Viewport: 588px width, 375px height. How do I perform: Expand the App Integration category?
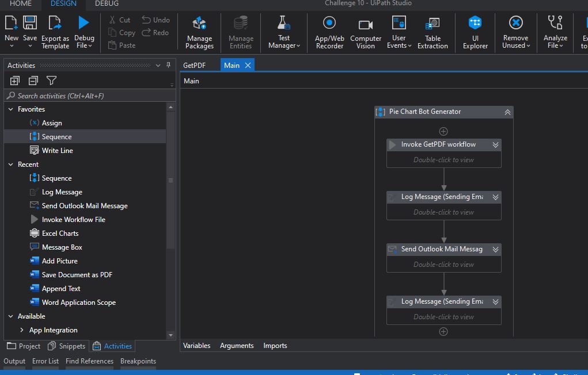tap(21, 330)
